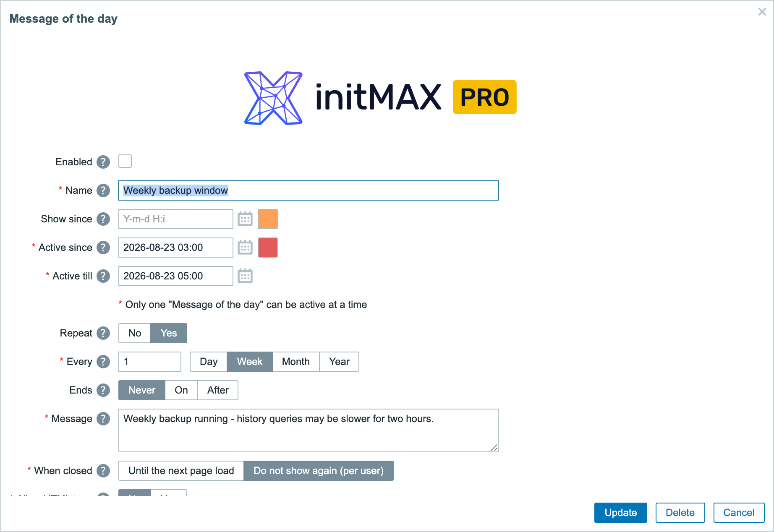
Task: Tick the Enabled checkbox
Action: point(125,161)
